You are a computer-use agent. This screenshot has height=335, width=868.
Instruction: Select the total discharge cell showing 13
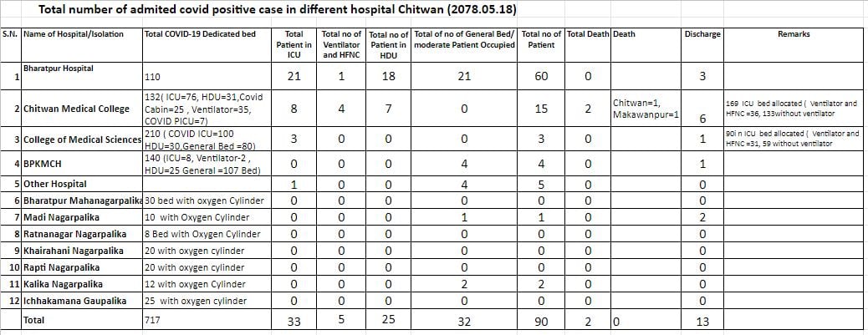(x=702, y=322)
